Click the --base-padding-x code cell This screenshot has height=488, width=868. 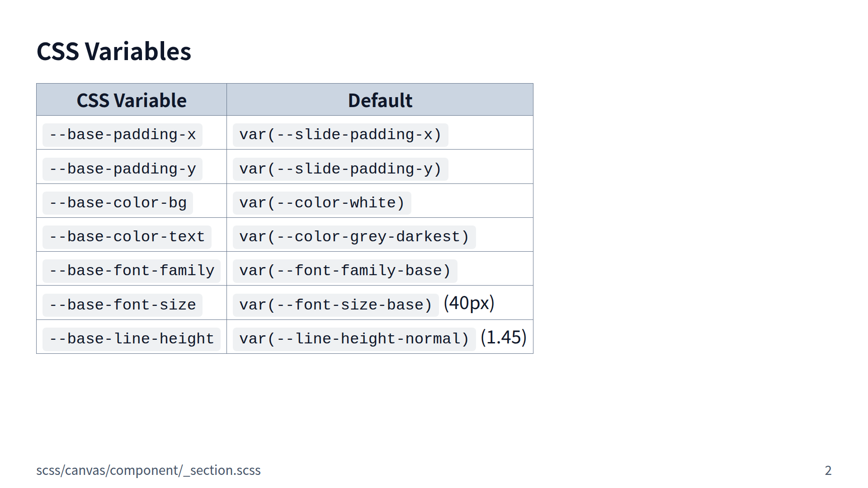(x=123, y=135)
